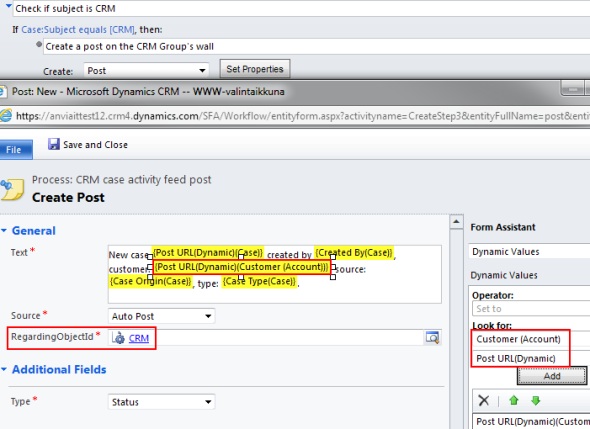Open the File menu tab
The image size is (590, 429).
tap(15, 149)
